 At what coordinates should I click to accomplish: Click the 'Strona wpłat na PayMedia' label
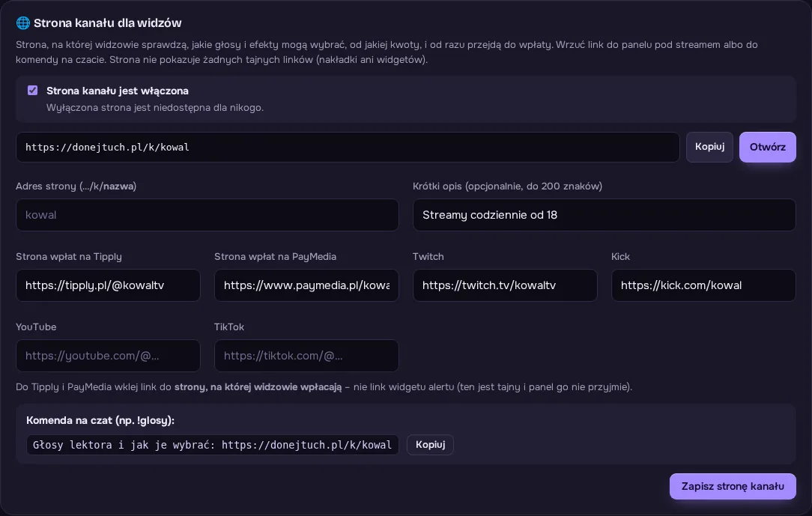(x=276, y=257)
